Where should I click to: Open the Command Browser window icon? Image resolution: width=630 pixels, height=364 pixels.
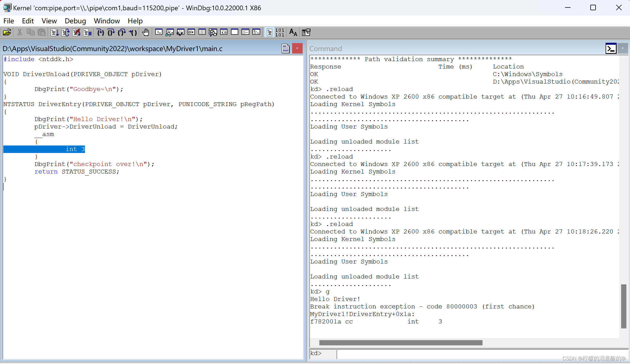(x=256, y=32)
